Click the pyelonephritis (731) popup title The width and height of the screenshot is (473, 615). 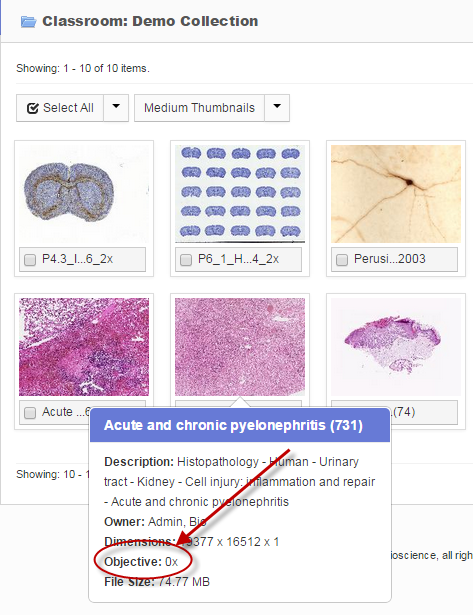[233, 425]
